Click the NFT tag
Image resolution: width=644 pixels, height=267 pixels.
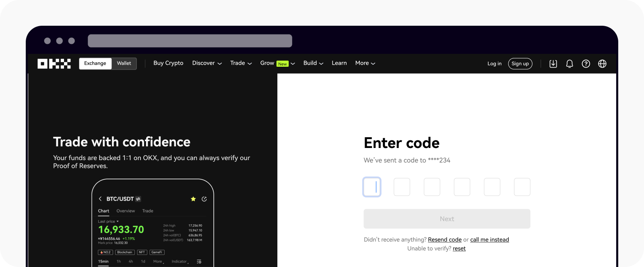[x=142, y=252]
